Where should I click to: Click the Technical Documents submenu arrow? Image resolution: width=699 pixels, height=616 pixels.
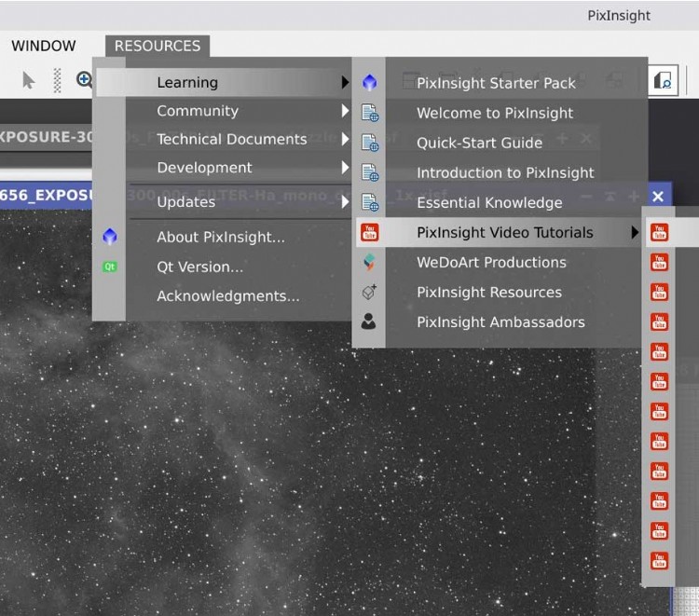coord(345,139)
